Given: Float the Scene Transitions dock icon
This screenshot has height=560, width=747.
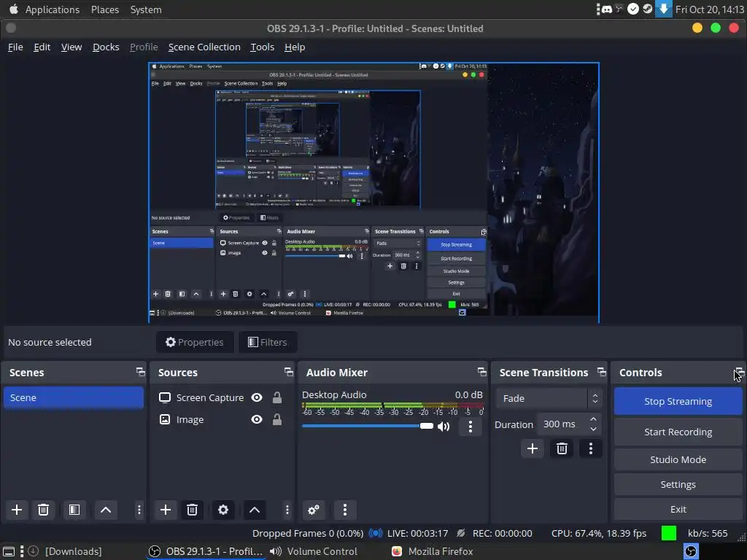Looking at the screenshot, I should tap(602, 372).
